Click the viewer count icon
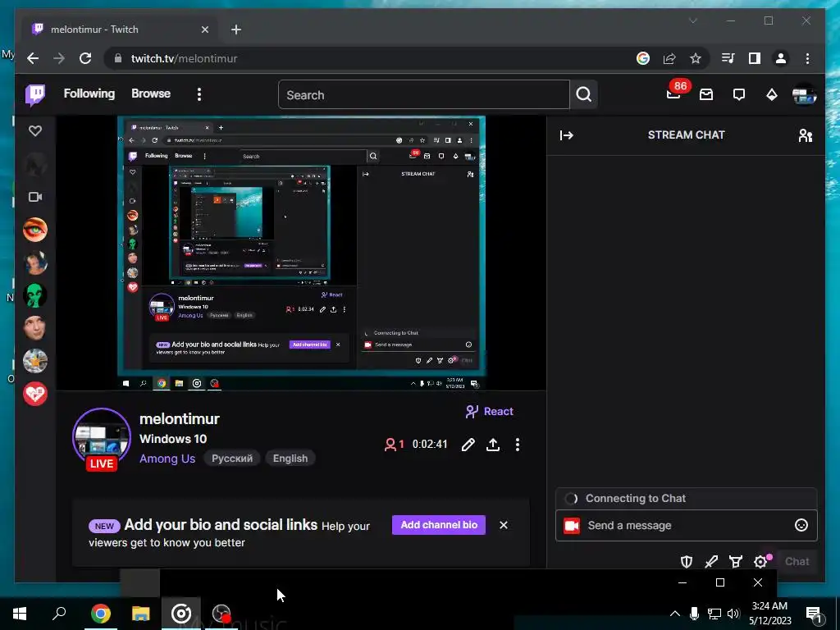The height and width of the screenshot is (630, 840). pyautogui.click(x=390, y=445)
